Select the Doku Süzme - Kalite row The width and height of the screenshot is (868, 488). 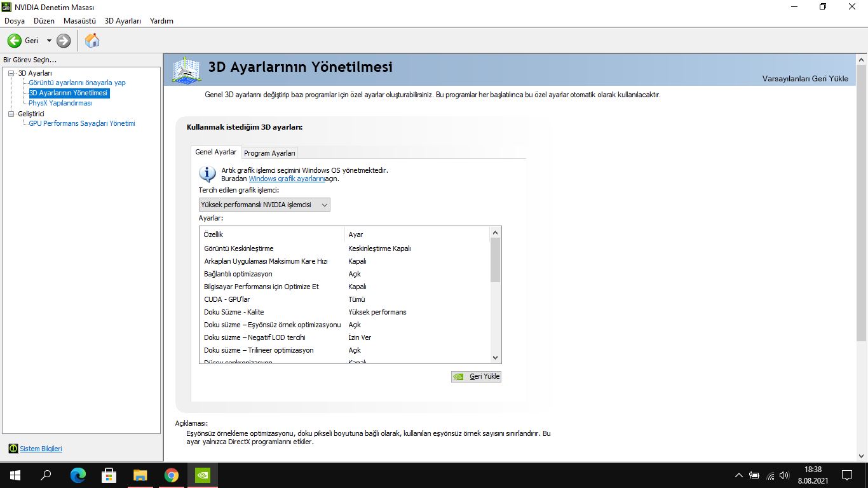click(344, 312)
